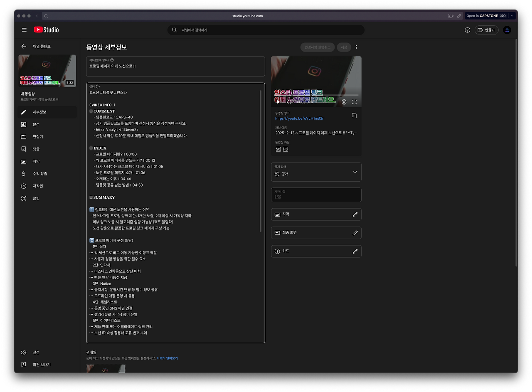The height and width of the screenshot is (392, 532).
Task: Open the 저작권 copyright tab
Action: (47, 186)
